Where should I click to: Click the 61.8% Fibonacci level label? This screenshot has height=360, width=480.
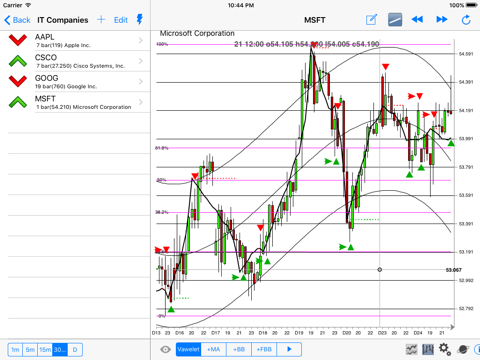click(x=162, y=148)
